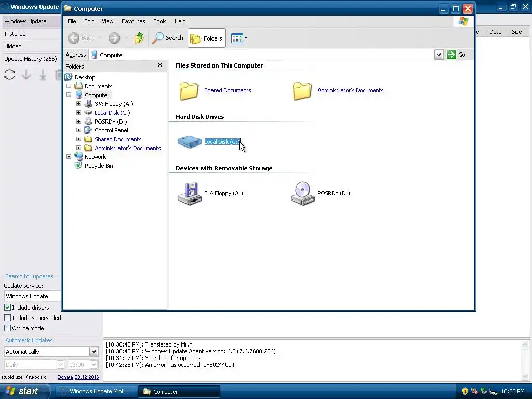Image resolution: width=532 pixels, height=399 pixels.
Task: Select Network icon in folder tree
Action: coord(78,156)
